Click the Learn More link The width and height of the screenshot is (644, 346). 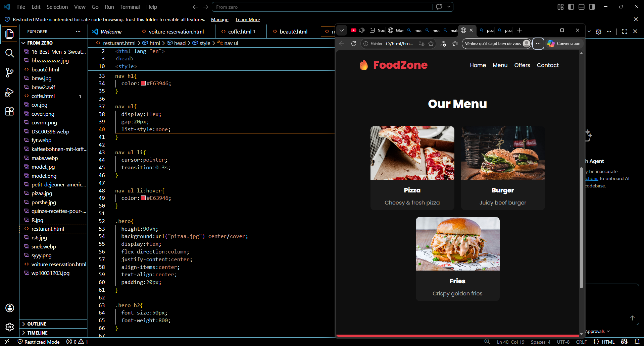pyautogui.click(x=248, y=19)
